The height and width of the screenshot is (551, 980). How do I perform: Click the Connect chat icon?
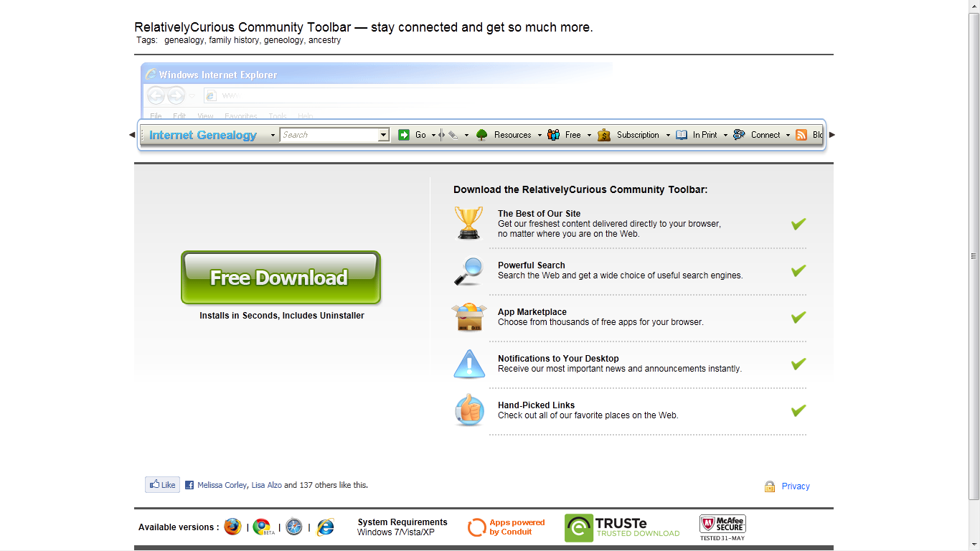point(739,135)
